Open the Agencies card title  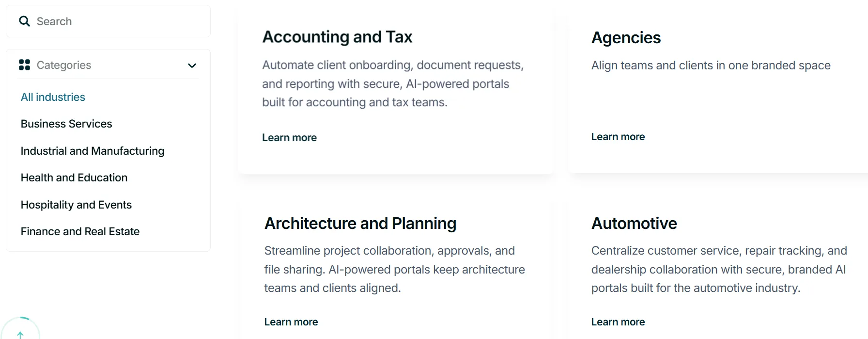pos(626,38)
